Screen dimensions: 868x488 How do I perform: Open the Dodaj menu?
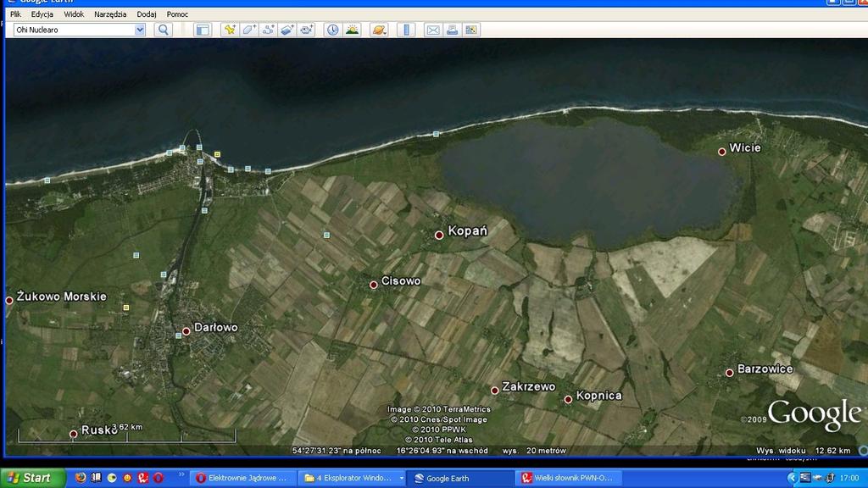147,14
